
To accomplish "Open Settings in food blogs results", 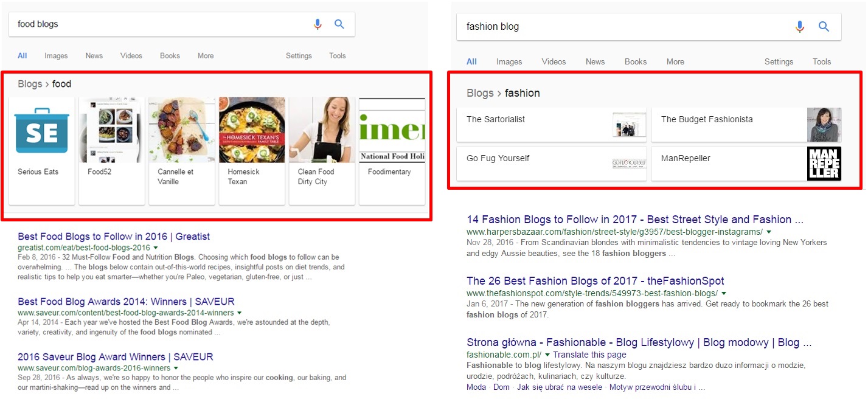I will [x=299, y=55].
